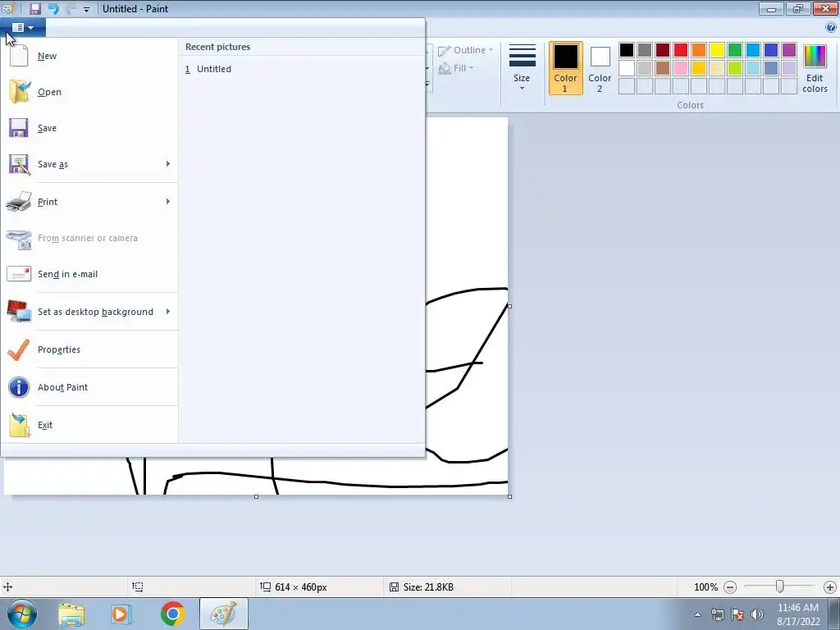Pick the orange color swatch
Viewport: 840px width, 630px height.
pyautogui.click(x=699, y=50)
